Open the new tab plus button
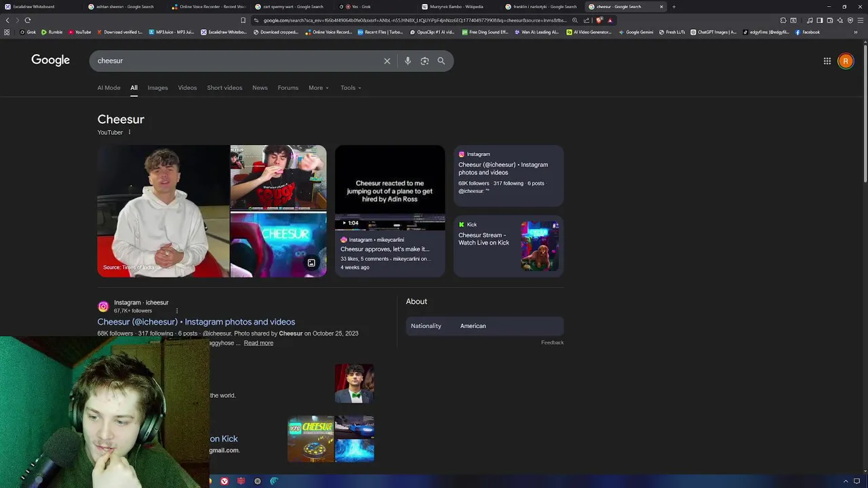The width and height of the screenshot is (868, 488). coord(673,7)
